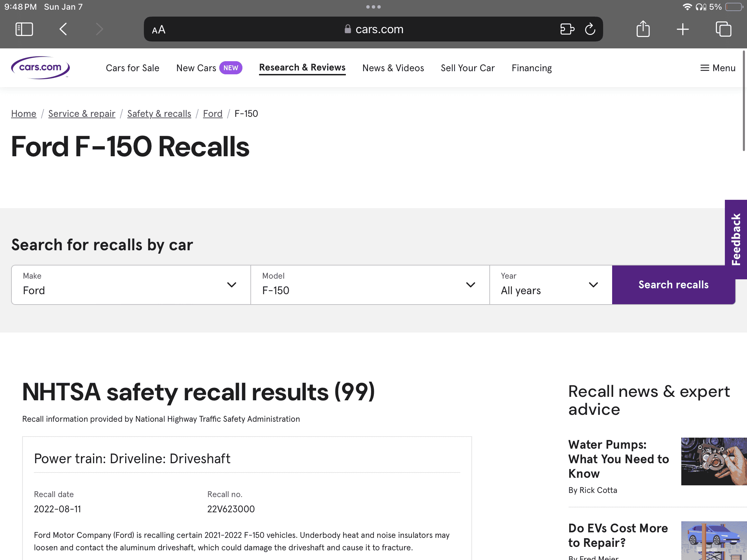Expand the Model dropdown showing F-150

coord(370,285)
